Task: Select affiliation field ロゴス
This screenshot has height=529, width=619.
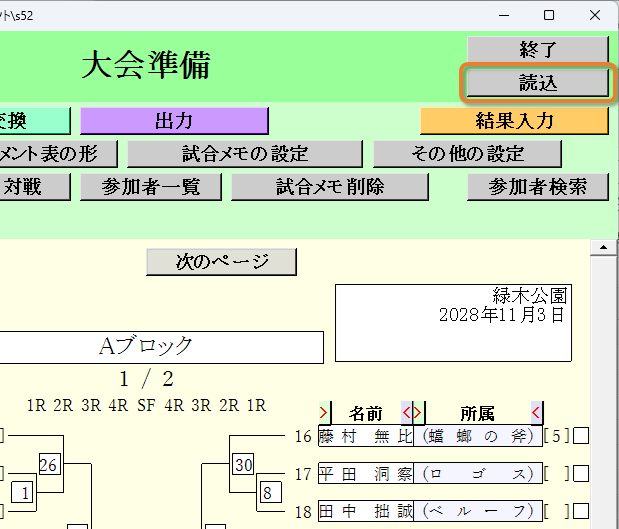Action: point(478,473)
